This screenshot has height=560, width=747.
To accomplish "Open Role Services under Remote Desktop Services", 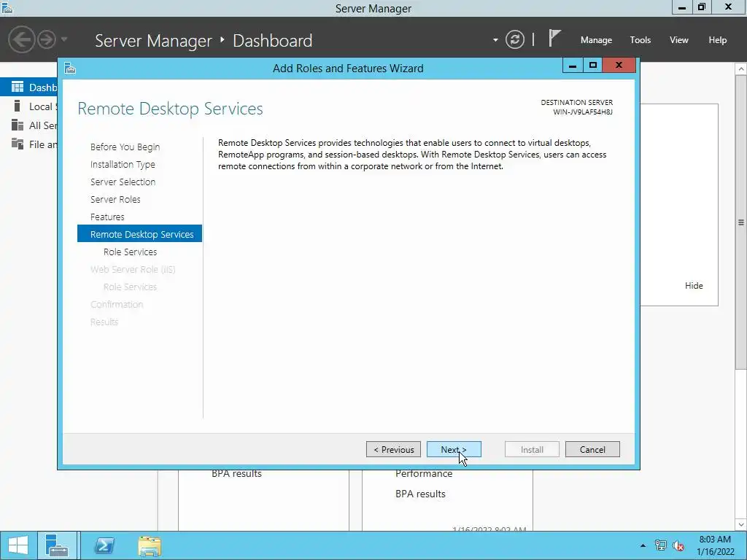I will coord(130,252).
